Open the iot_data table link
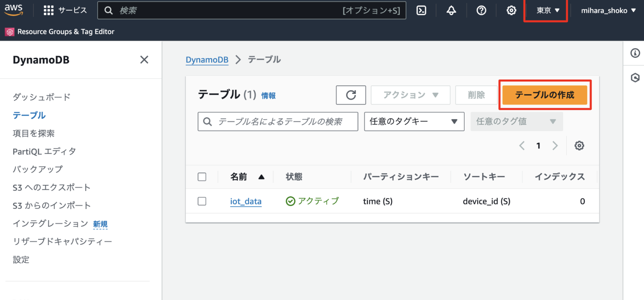The height and width of the screenshot is (300, 644). (246, 201)
